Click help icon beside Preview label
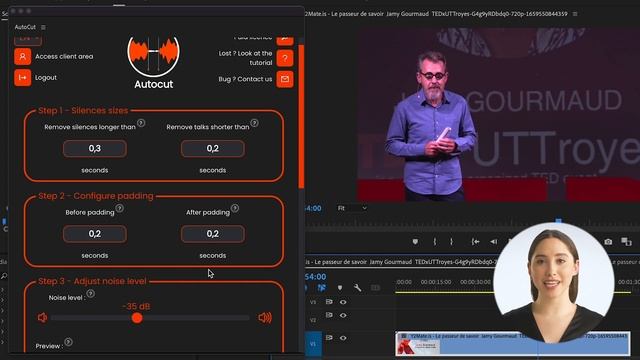The height and width of the screenshot is (360, 640). [68, 342]
